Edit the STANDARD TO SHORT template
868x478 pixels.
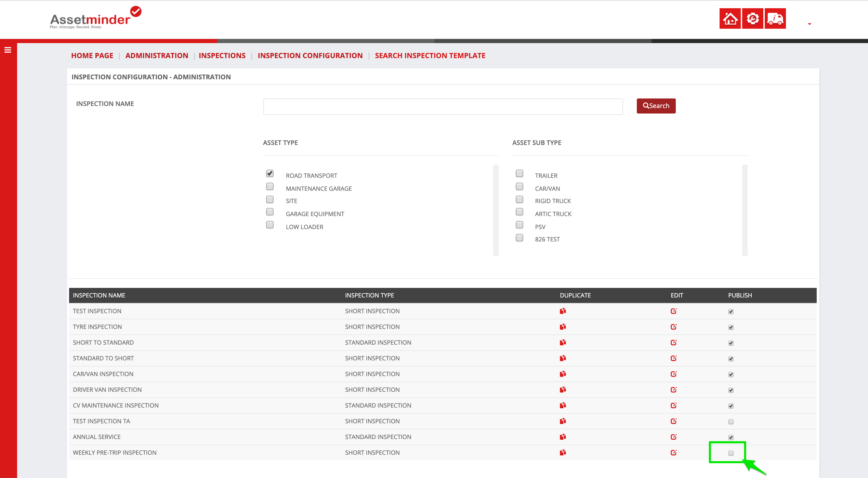pos(674,358)
